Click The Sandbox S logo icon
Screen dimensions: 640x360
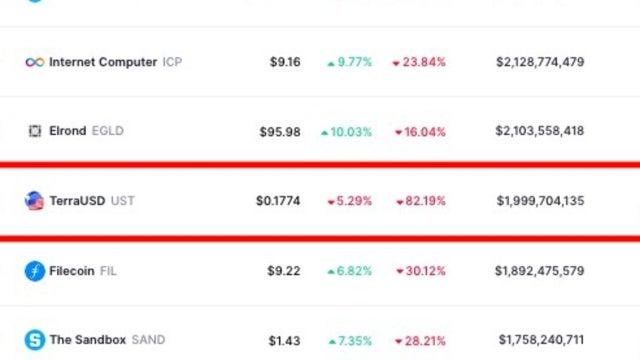point(35,340)
